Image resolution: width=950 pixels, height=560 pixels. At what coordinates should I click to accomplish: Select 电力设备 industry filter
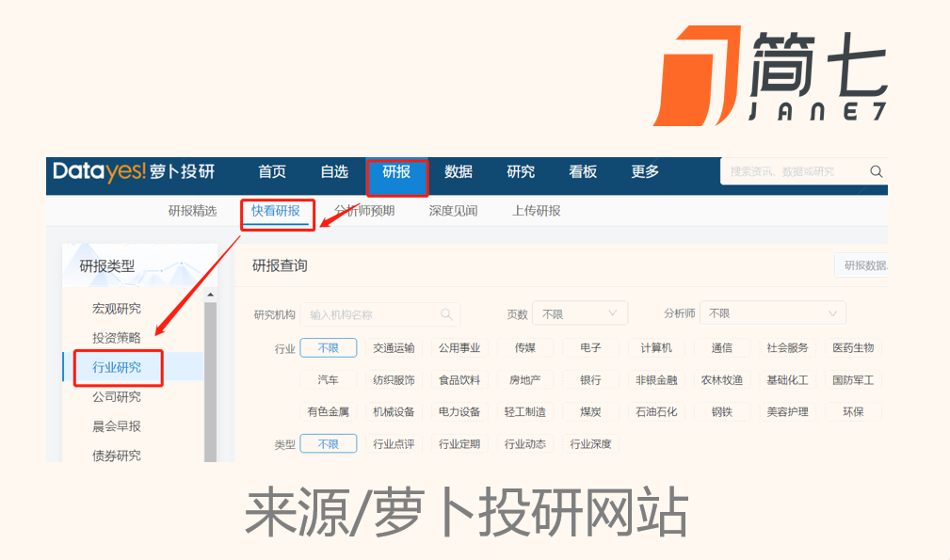(459, 412)
